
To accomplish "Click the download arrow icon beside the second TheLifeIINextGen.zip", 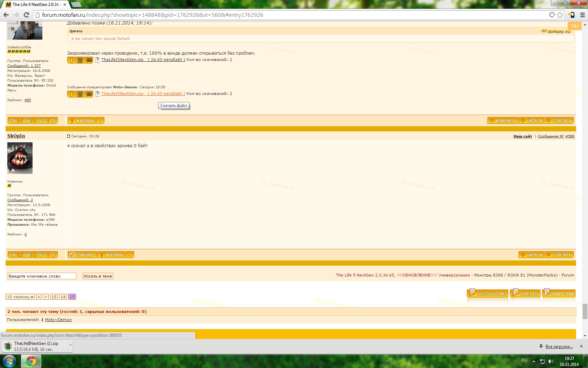I will pyautogui.click(x=71, y=94).
